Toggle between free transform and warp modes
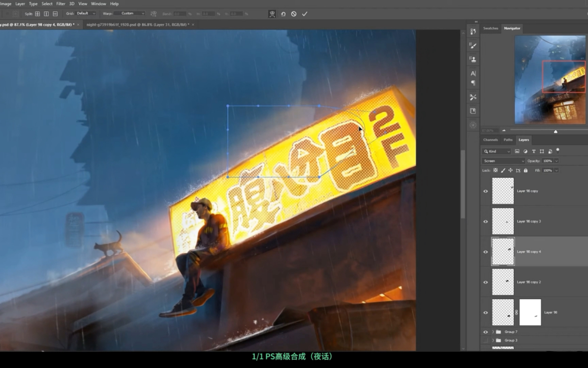Viewport: 588px width, 368px height. coord(272,14)
